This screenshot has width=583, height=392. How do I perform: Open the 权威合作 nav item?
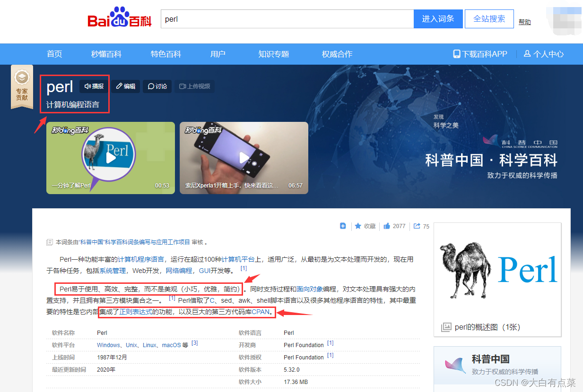pyautogui.click(x=337, y=54)
